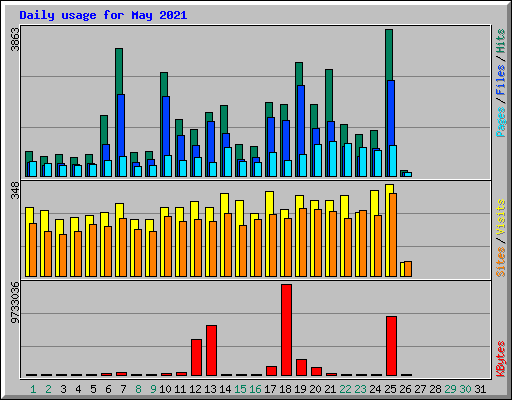Click day 13 on the x-axis
512x400 pixels.
(210, 389)
